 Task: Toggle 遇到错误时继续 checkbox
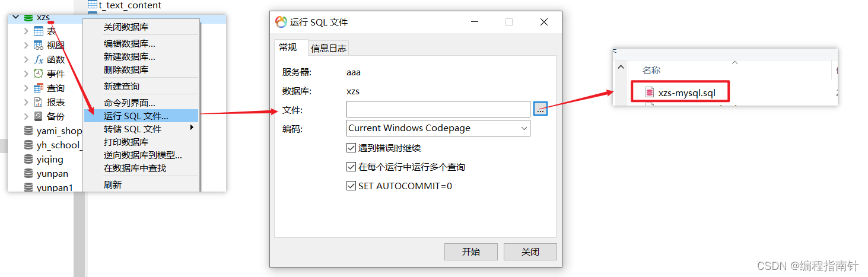click(351, 148)
